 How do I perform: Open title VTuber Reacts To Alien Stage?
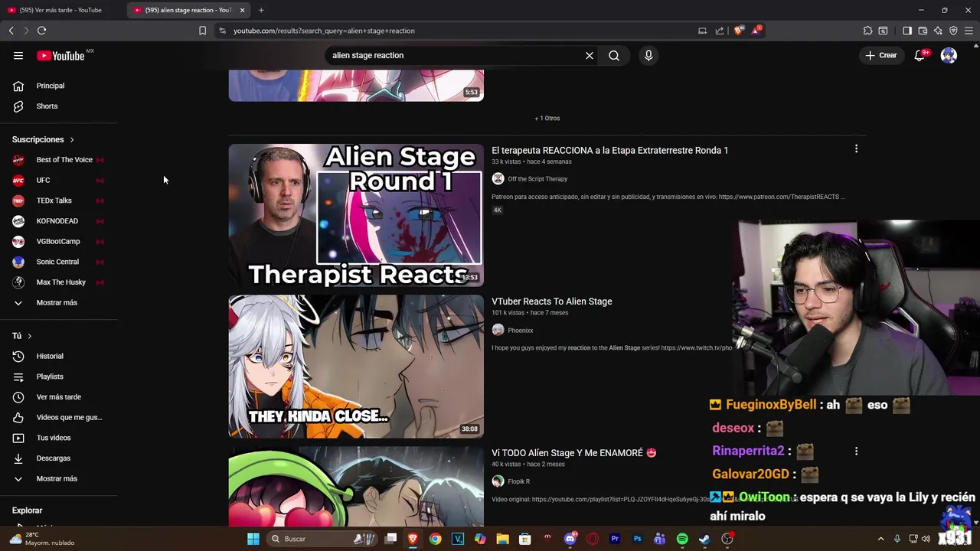551,302
